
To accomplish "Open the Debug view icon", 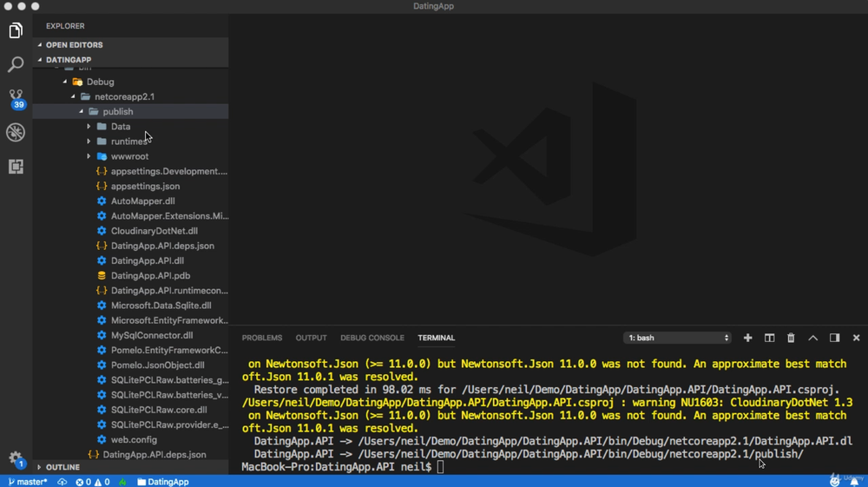I will (16, 132).
